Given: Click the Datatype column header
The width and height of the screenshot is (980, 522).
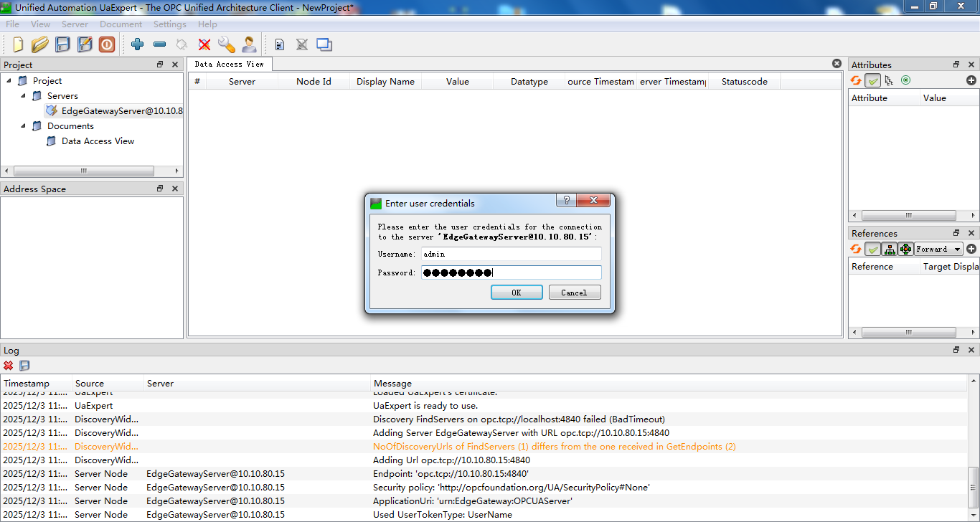Looking at the screenshot, I should tap(529, 82).
